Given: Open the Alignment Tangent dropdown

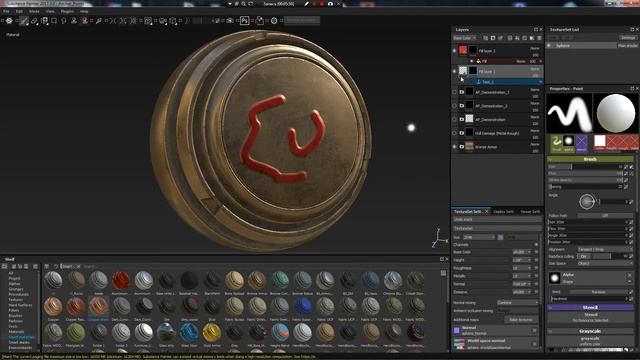Looking at the screenshot, I should tap(605, 249).
